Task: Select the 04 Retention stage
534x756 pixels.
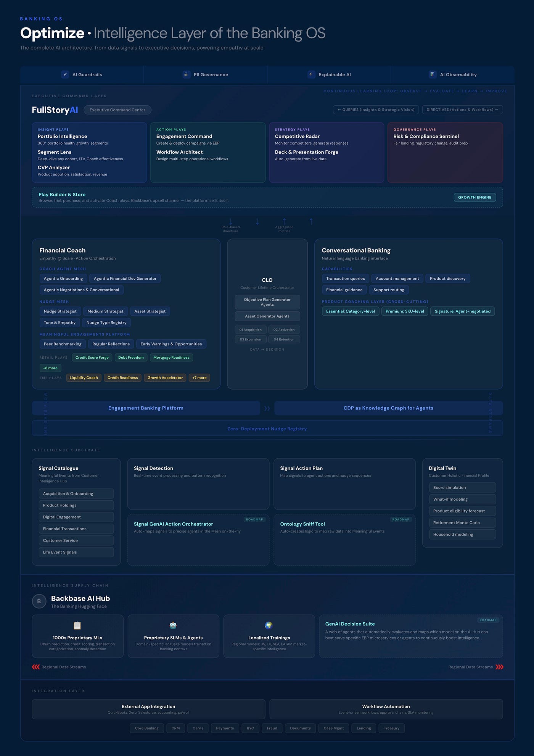Action: 284,340
